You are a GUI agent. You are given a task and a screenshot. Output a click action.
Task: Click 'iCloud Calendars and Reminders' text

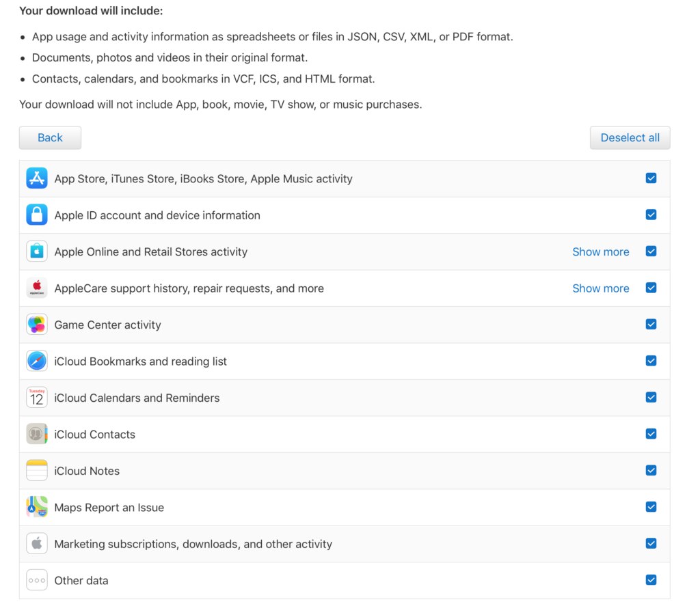(137, 398)
